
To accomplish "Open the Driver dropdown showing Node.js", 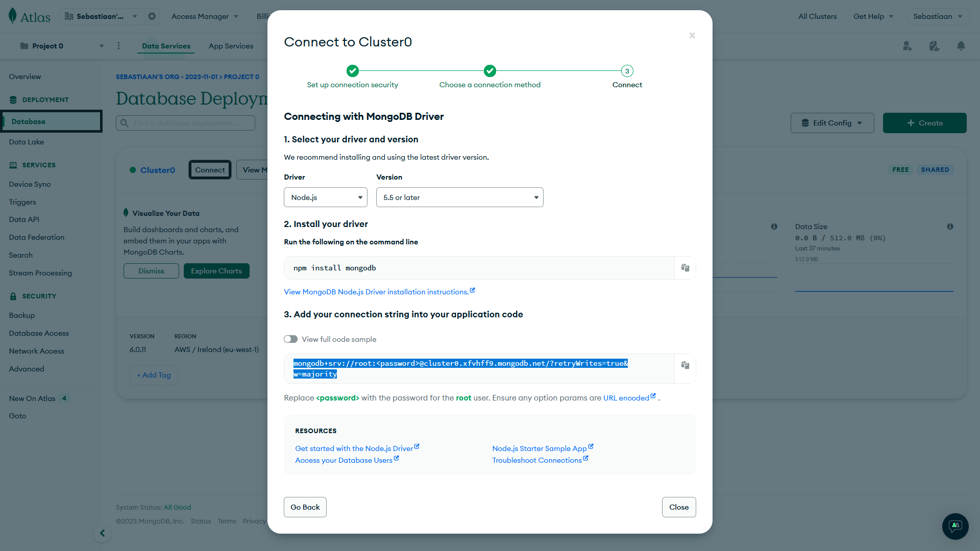I will (x=325, y=197).
